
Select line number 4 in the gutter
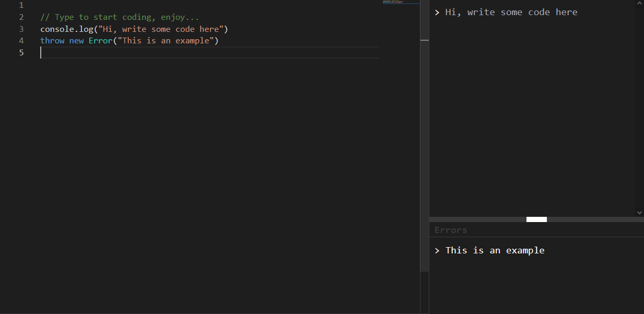click(x=21, y=40)
